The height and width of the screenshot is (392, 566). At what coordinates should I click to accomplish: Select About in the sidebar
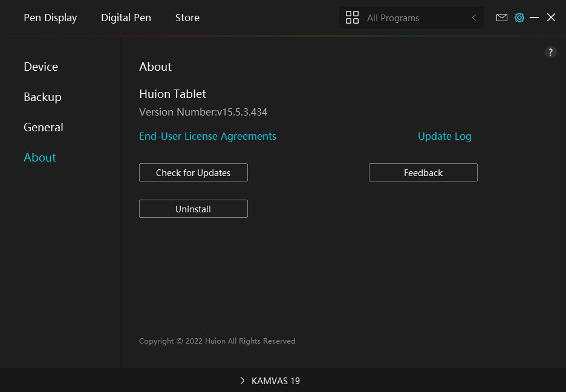click(x=40, y=157)
